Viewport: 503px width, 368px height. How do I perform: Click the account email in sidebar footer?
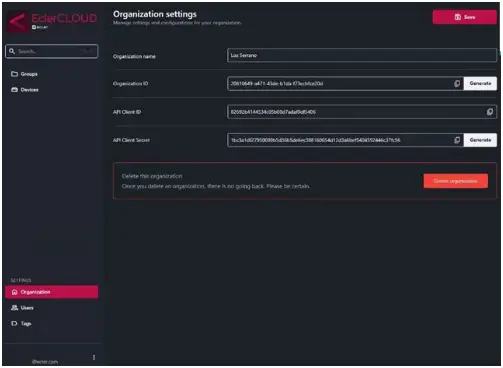(45, 362)
